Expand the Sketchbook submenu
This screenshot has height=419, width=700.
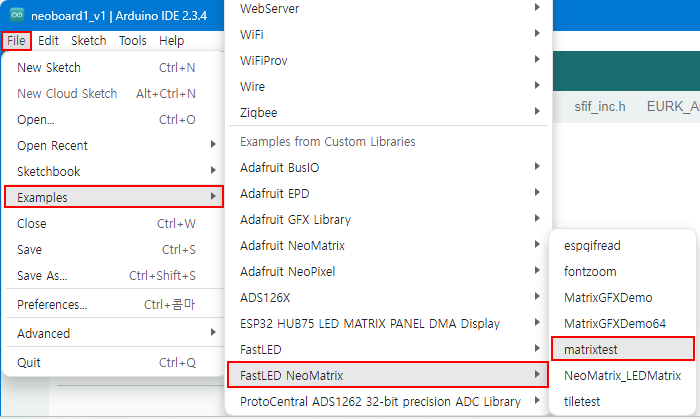(113, 171)
